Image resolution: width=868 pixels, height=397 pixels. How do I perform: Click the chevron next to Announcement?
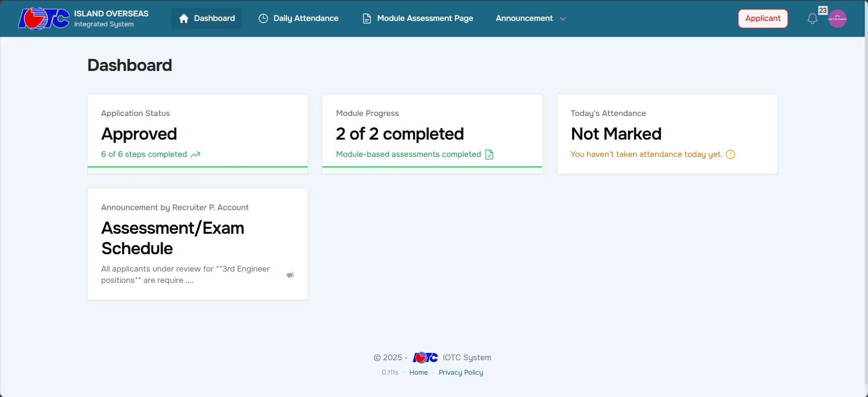coord(563,19)
